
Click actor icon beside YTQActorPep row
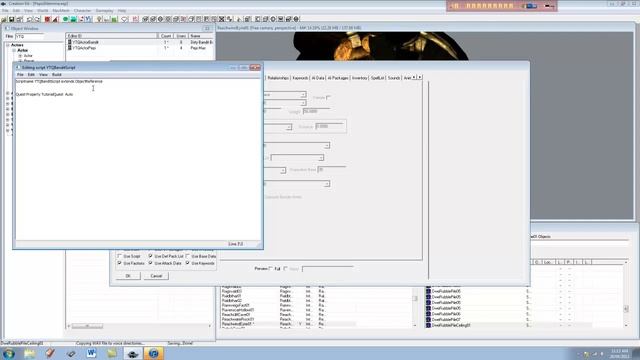(69, 48)
